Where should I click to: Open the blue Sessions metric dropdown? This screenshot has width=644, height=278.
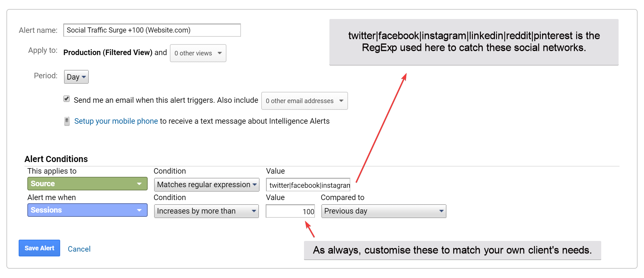(x=87, y=210)
